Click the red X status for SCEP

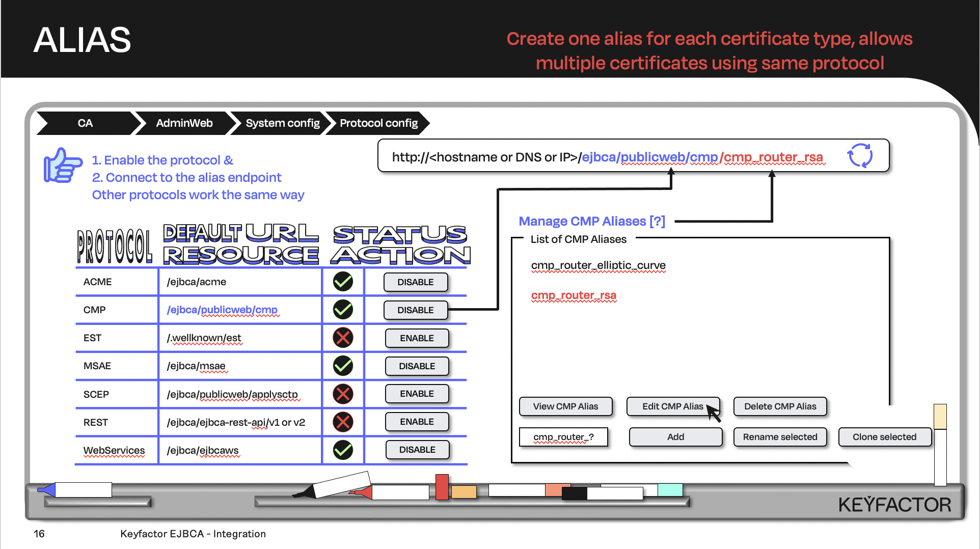coord(343,394)
